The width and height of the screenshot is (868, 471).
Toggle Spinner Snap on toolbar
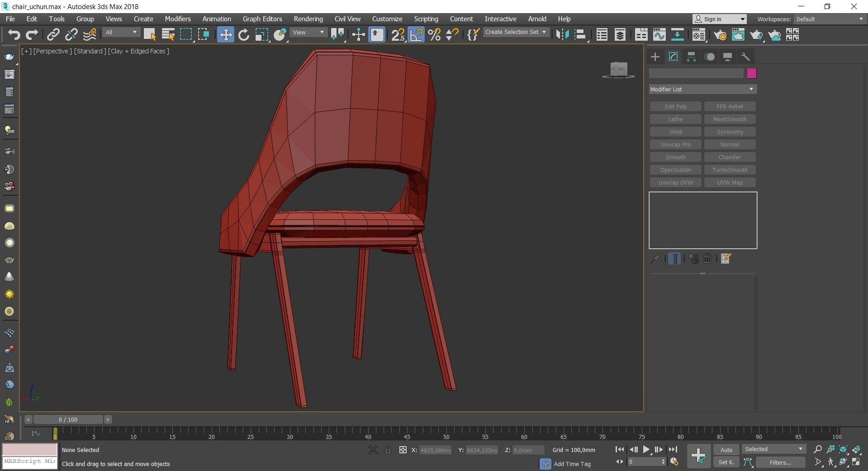[452, 34]
